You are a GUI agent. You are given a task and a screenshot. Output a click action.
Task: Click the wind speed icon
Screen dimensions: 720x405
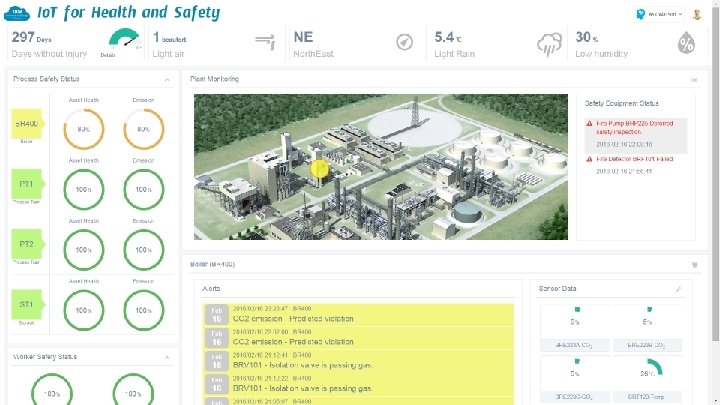click(x=265, y=42)
